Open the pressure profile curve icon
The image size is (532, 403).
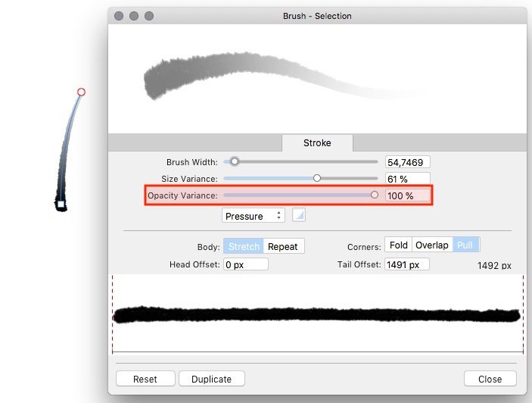click(x=299, y=215)
